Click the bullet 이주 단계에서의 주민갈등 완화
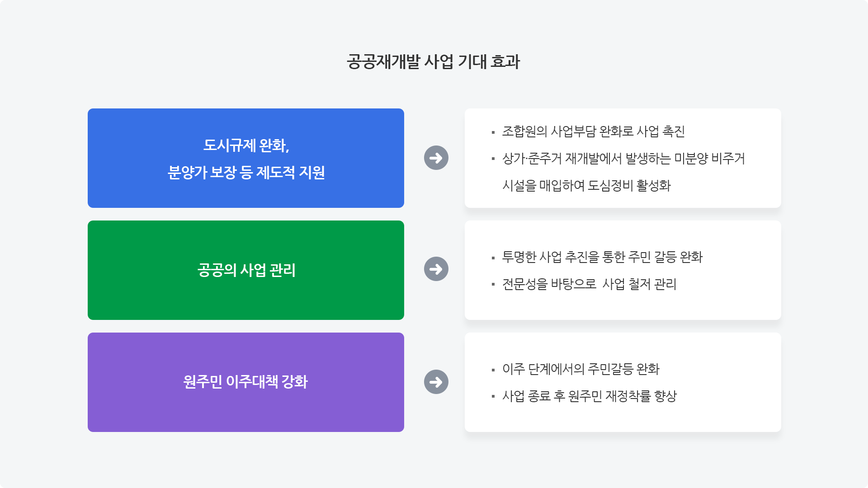868x488 pixels. (x=581, y=369)
